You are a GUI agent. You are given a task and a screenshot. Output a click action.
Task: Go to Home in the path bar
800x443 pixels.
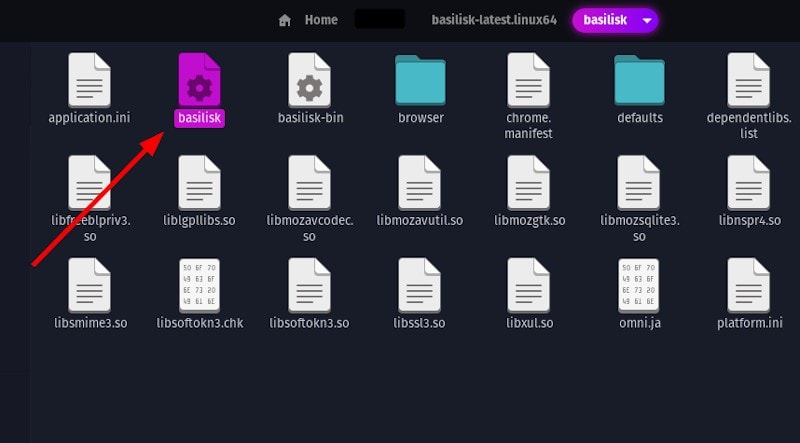321,20
